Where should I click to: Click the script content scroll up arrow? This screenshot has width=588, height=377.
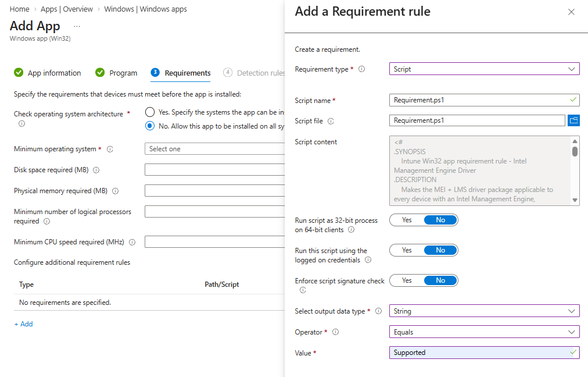click(575, 141)
